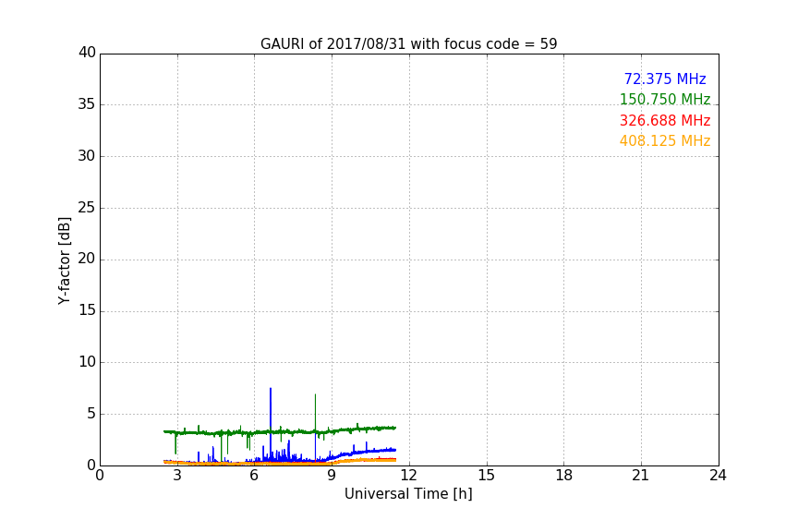This screenshot has width=798, height=532.
Task: Click x-axis tick label '21'
Action: (641, 476)
